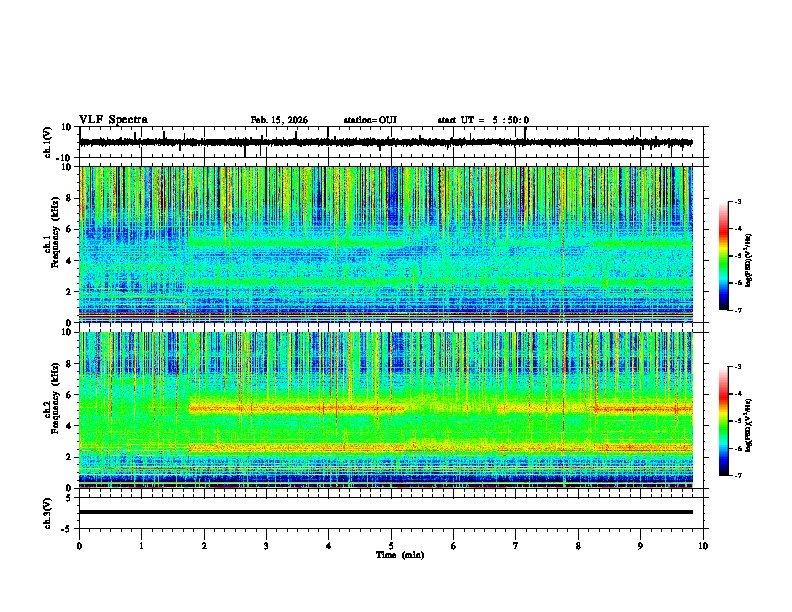792x612 pixels.
Task: Click the ch.1 colorbar log(PSD) label
Action: pos(748,260)
